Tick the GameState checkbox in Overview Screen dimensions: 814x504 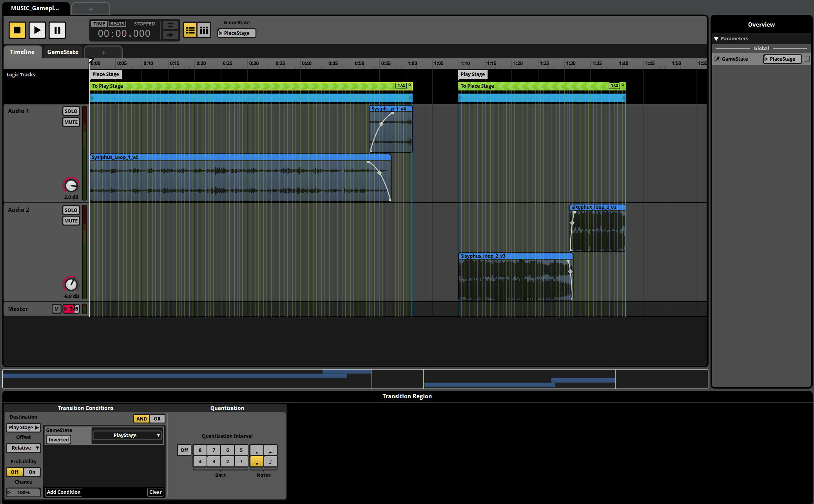(x=807, y=59)
